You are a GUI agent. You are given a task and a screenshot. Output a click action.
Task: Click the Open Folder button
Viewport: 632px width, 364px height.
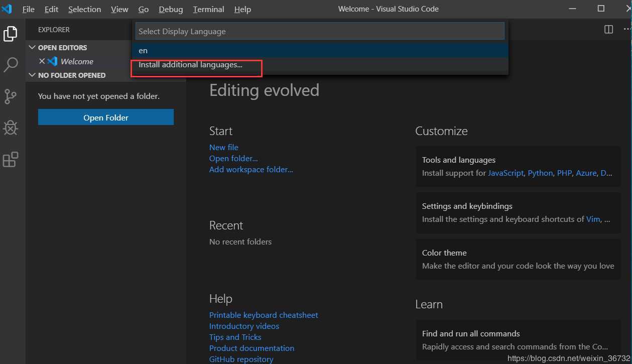click(x=106, y=117)
